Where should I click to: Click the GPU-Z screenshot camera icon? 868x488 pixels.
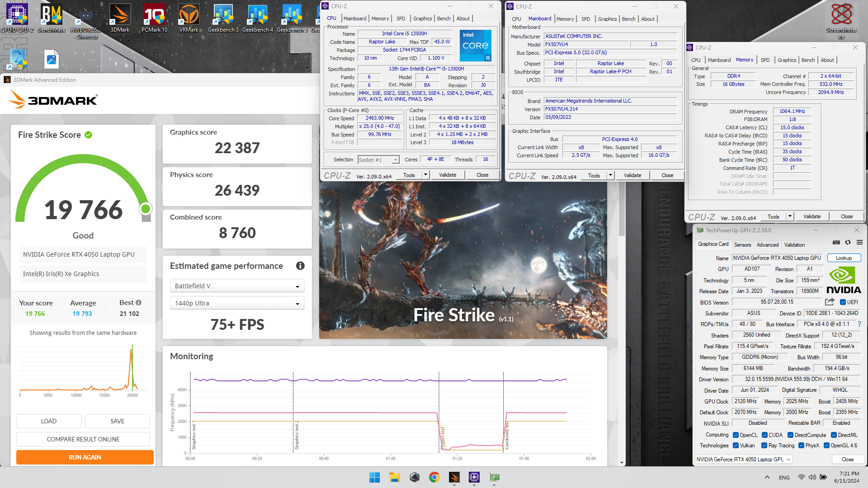click(x=836, y=243)
